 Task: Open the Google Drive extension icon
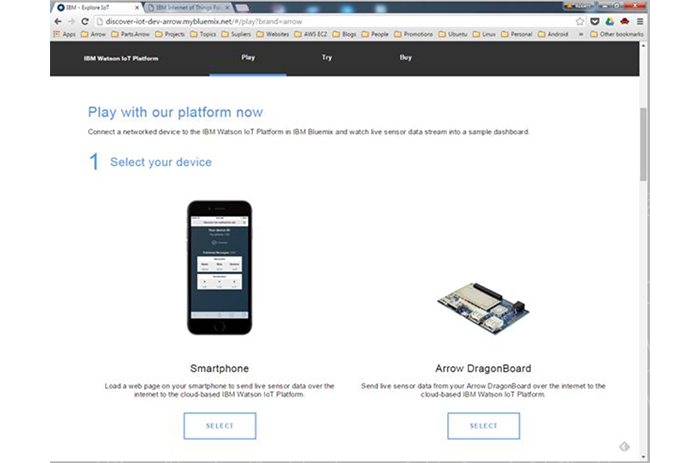tap(609, 21)
